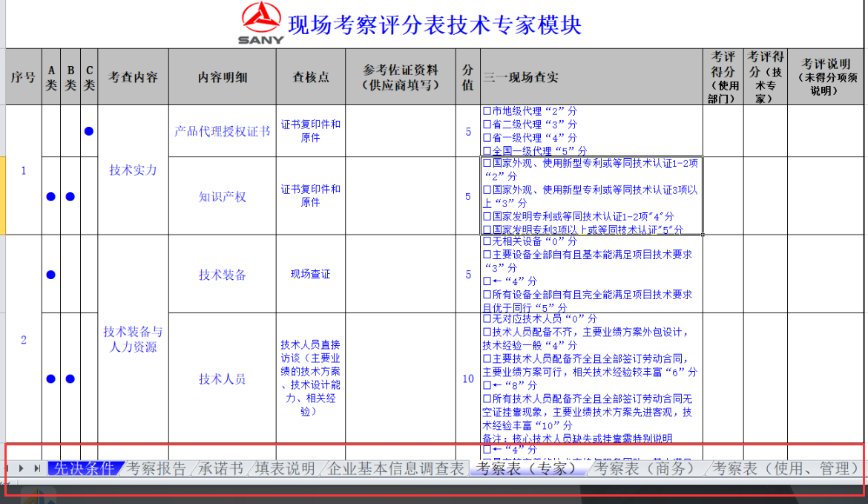Select the 知识产权 cell
This screenshot has width=868, height=504.
coord(223,197)
